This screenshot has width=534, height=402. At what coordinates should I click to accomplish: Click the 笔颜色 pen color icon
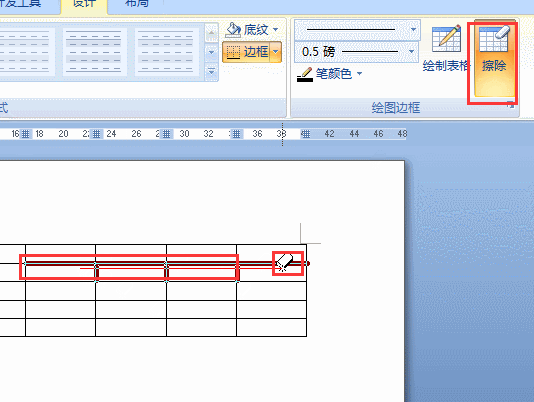coord(304,74)
